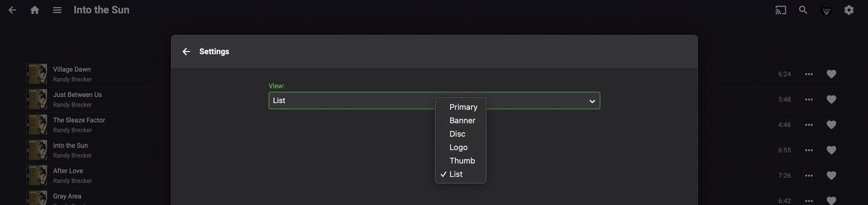Open the Cast to device menu

click(780, 10)
